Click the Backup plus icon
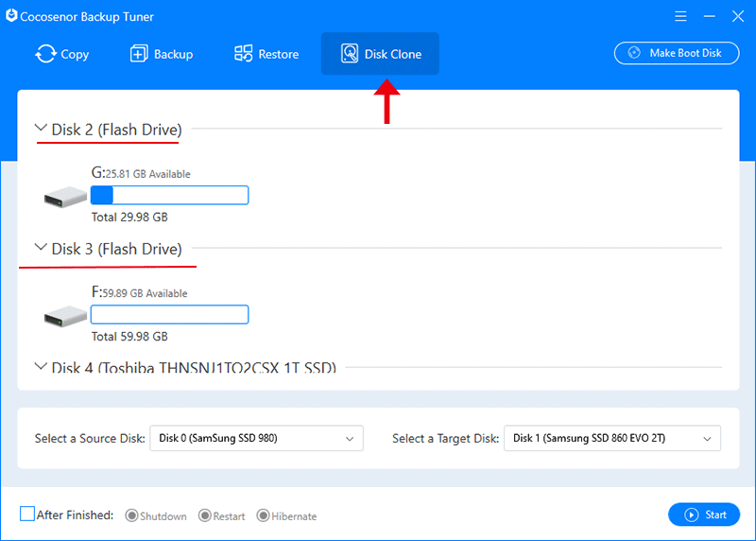 (x=139, y=54)
